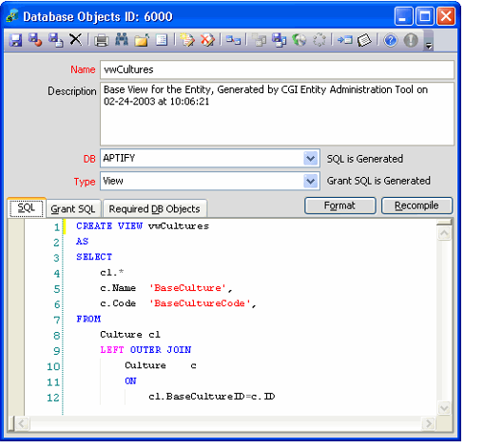
Task: Click the Save and New icon with document
Action: point(55,40)
